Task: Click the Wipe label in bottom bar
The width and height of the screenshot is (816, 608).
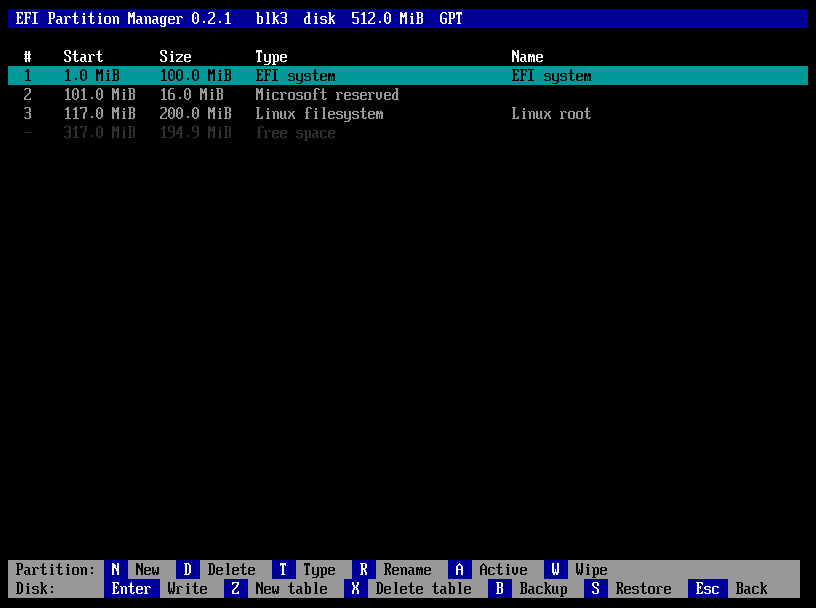Action: click(592, 570)
